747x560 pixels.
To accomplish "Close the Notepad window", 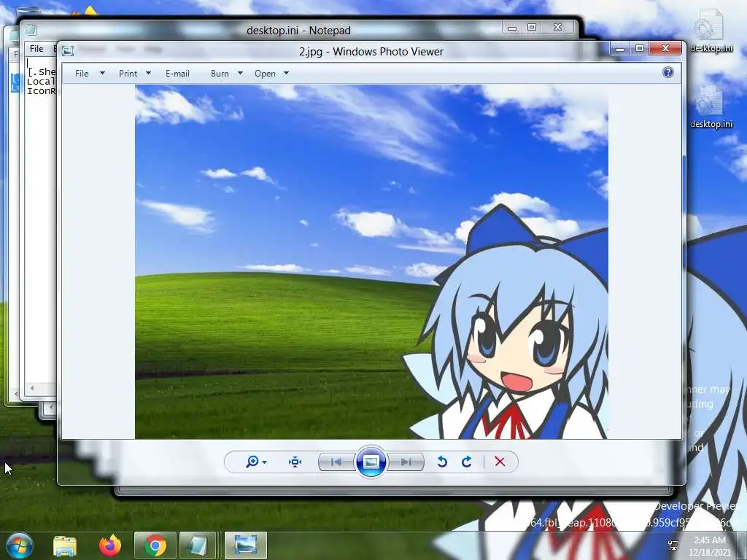I will point(557,28).
